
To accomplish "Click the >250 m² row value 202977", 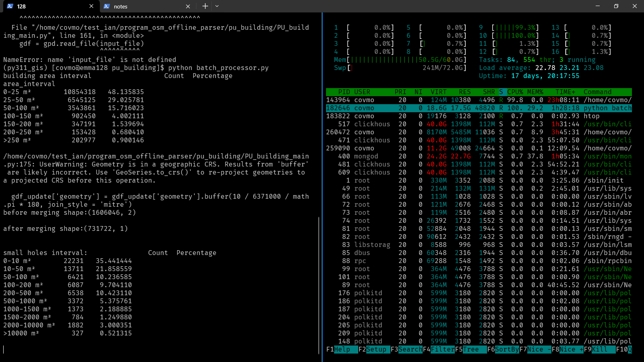I will (84, 140).
